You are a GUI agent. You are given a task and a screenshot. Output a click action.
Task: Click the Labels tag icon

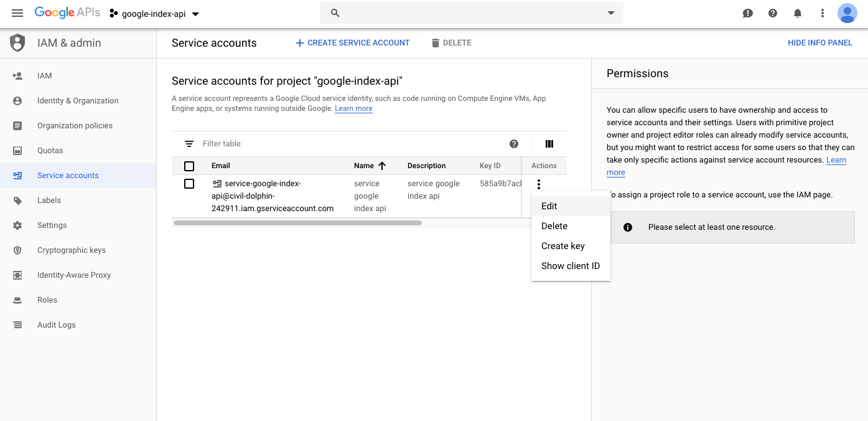point(17,201)
